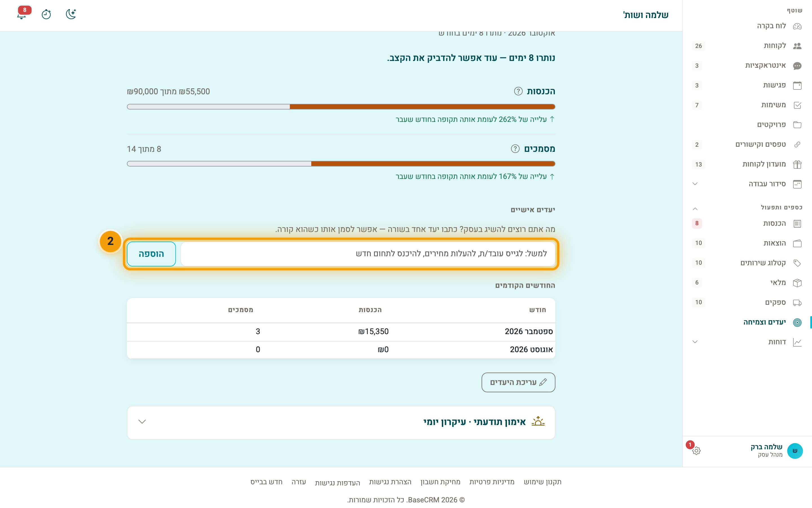Open הצהרת נגישות footer link
Image resolution: width=812 pixels, height=508 pixels.
coord(390,482)
